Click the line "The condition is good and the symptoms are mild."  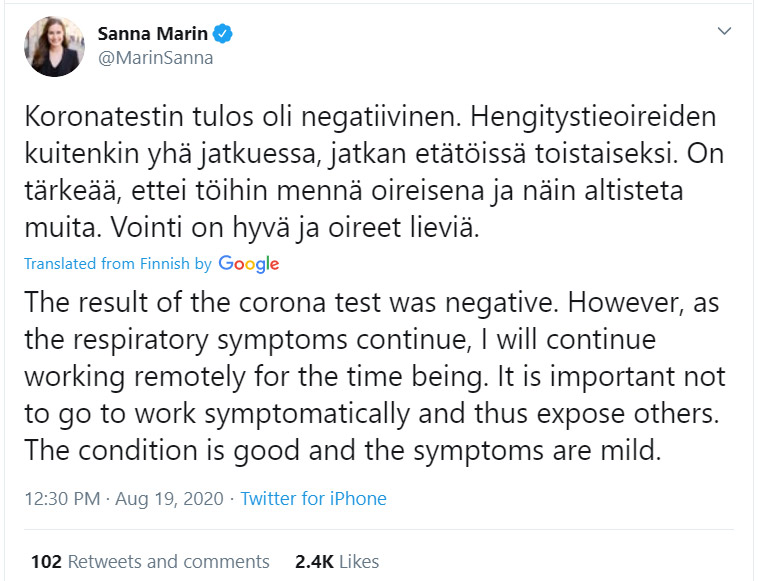pyautogui.click(x=343, y=450)
